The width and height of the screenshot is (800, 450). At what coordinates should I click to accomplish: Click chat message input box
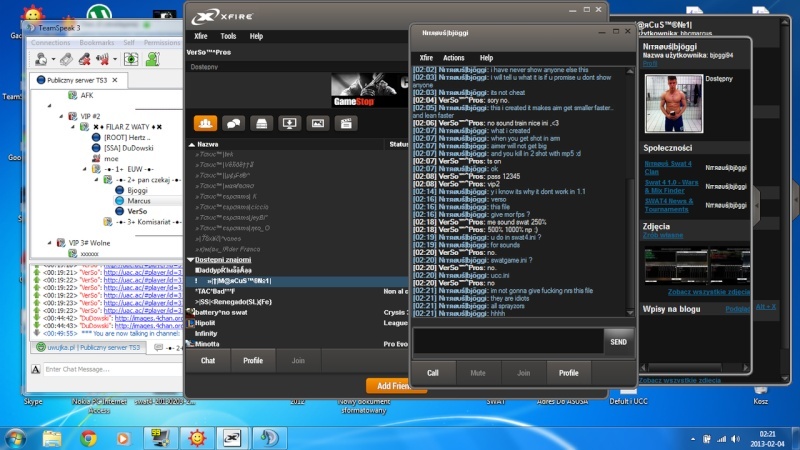508,341
